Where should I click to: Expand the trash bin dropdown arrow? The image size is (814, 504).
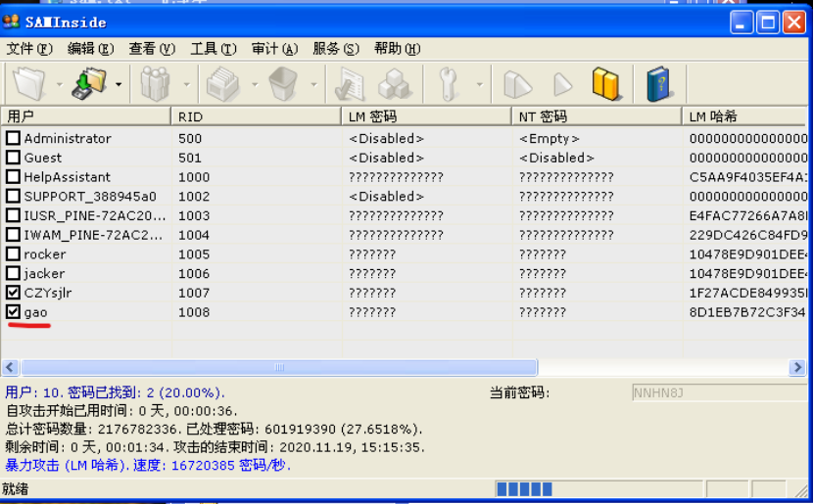click(313, 84)
